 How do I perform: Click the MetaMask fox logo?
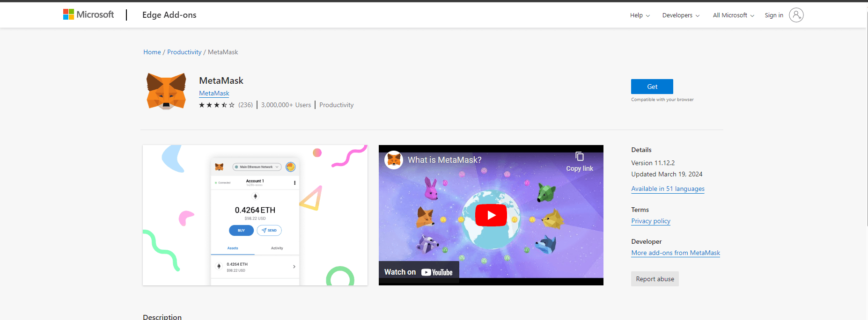tap(166, 91)
